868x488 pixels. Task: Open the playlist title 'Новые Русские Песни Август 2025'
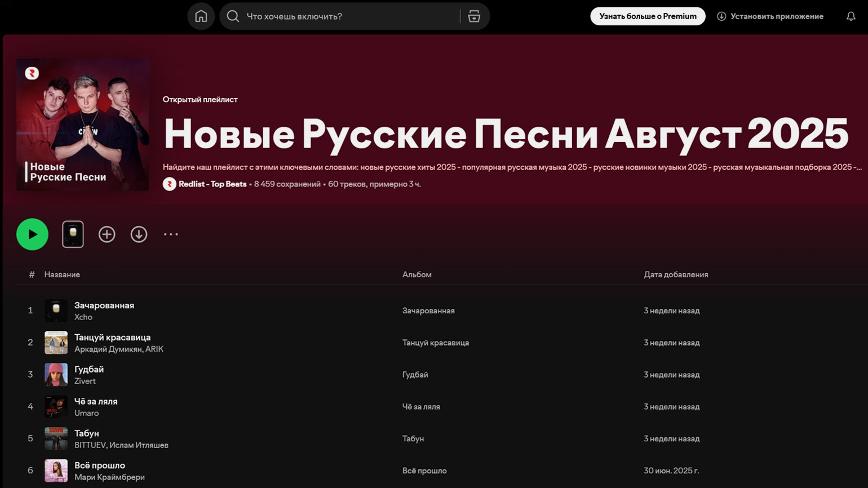coord(506,134)
